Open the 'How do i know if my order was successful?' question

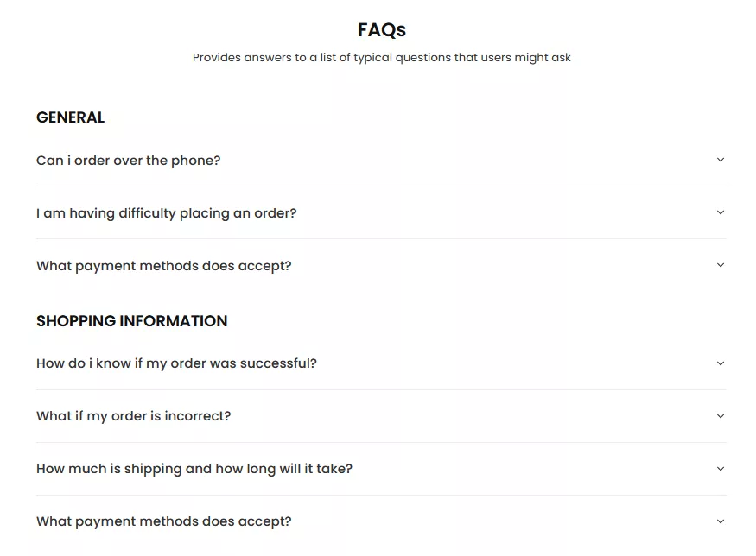[x=176, y=363]
